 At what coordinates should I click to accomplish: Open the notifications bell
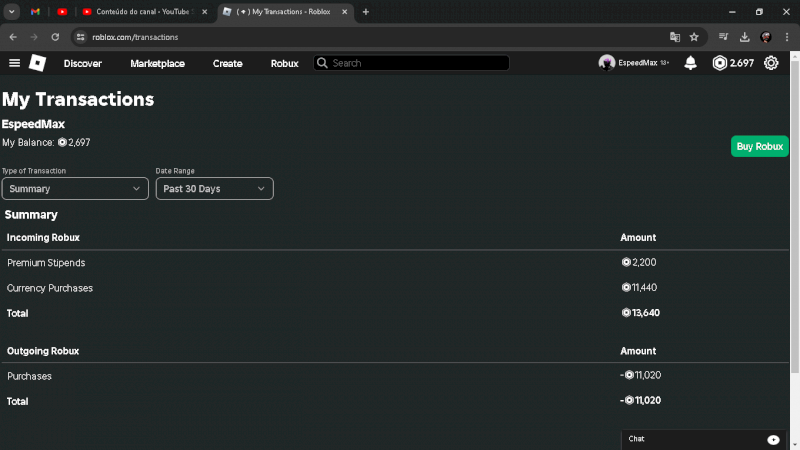(x=690, y=63)
